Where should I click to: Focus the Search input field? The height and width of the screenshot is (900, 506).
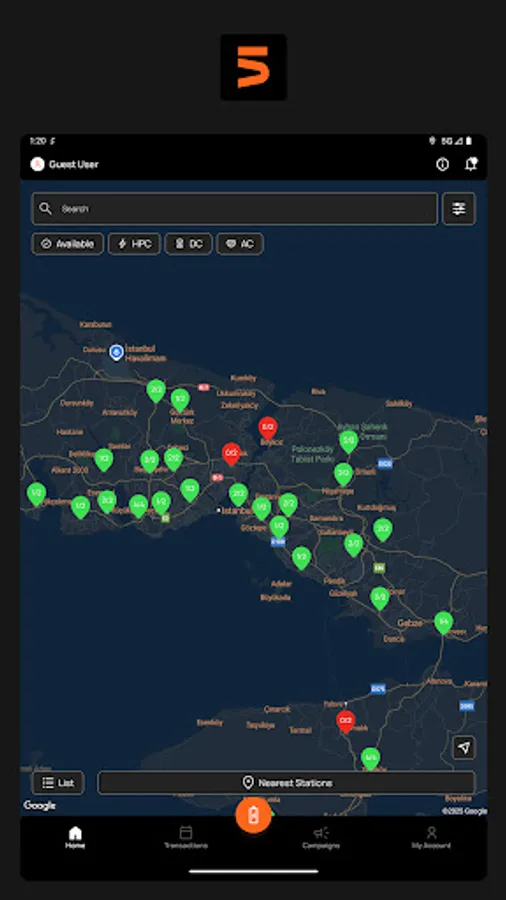tap(235, 208)
